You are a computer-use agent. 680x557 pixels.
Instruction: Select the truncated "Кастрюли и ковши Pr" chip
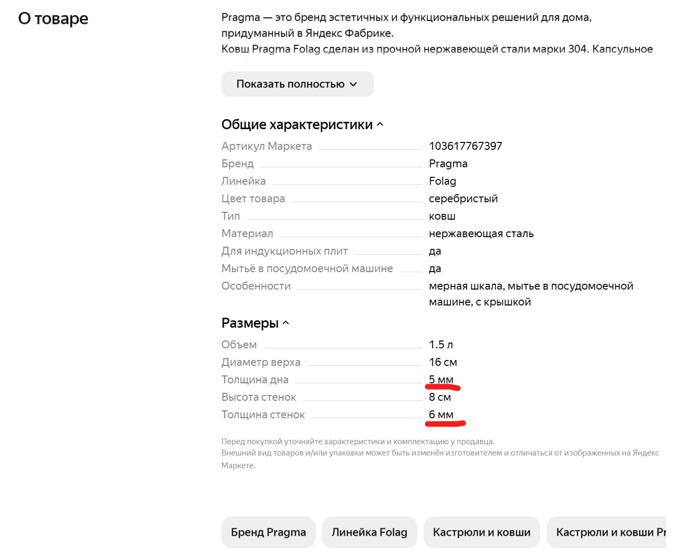tap(610, 532)
